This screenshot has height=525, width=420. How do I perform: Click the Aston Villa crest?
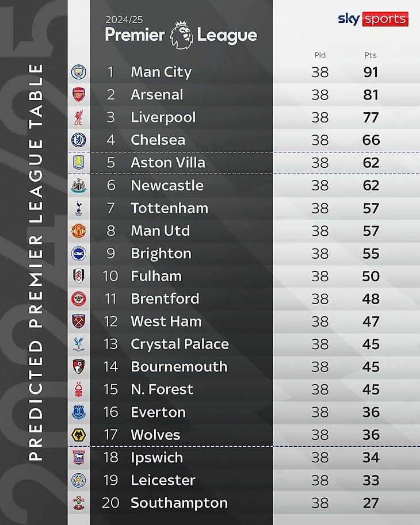pos(79,163)
